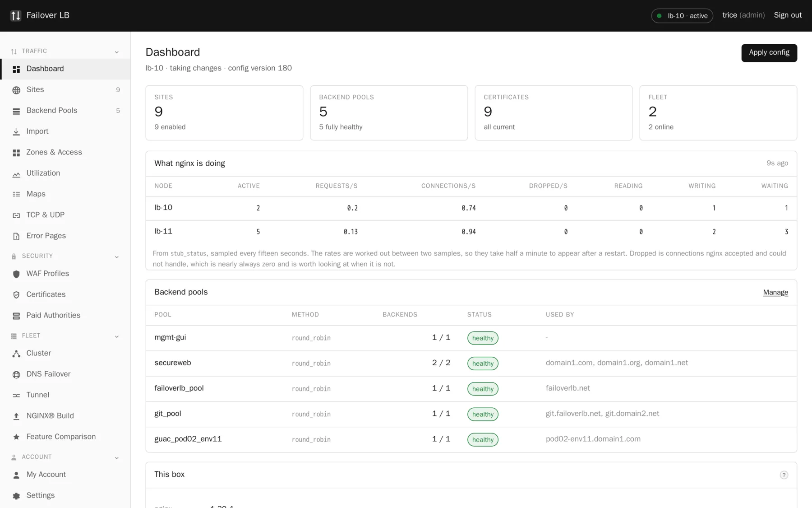The height and width of the screenshot is (508, 812).
Task: Click the Backend Pools stack icon
Action: [x=16, y=111]
